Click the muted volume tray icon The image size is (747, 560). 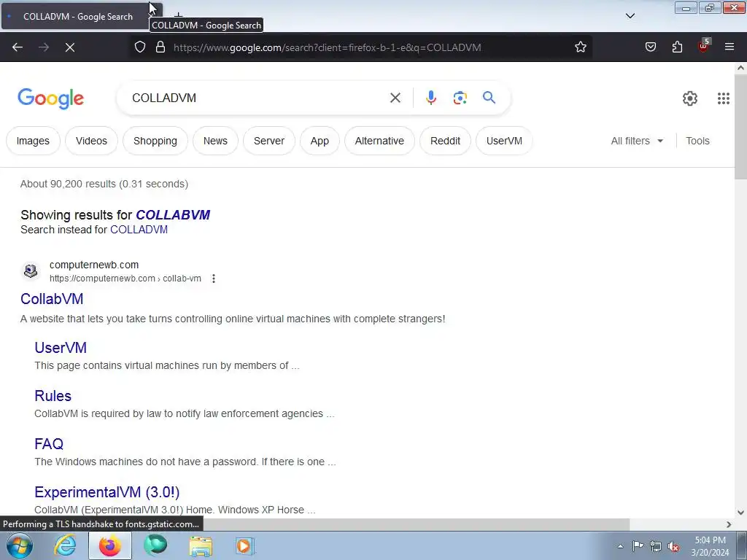673,547
